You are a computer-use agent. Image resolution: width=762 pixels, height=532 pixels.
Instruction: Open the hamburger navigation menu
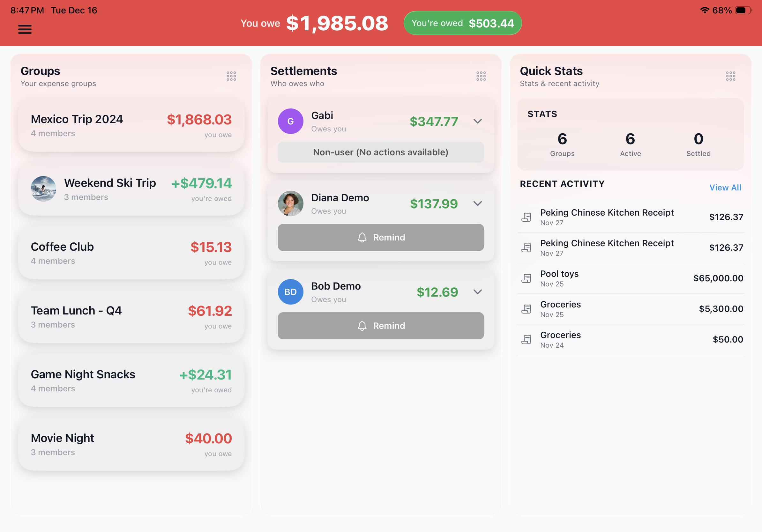25,29
